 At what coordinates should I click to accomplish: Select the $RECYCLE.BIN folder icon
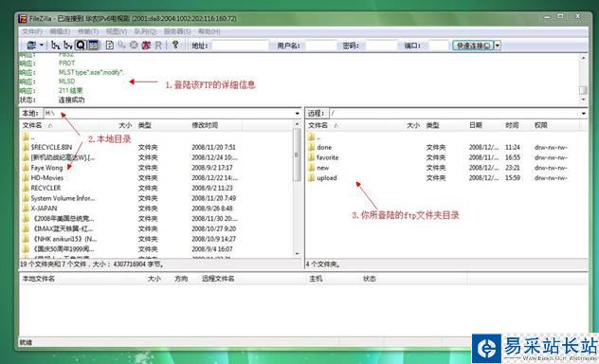point(26,147)
